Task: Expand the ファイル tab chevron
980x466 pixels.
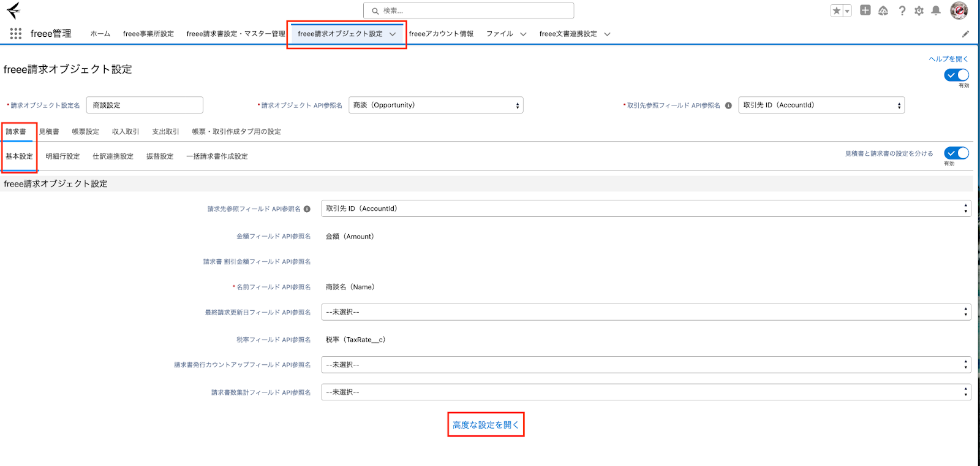Action: [x=523, y=34]
